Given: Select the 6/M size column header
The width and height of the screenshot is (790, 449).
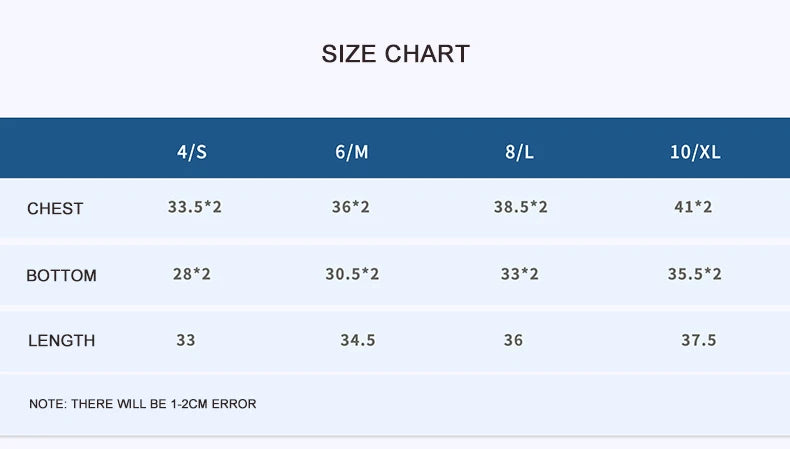Looking at the screenshot, I should click(352, 153).
